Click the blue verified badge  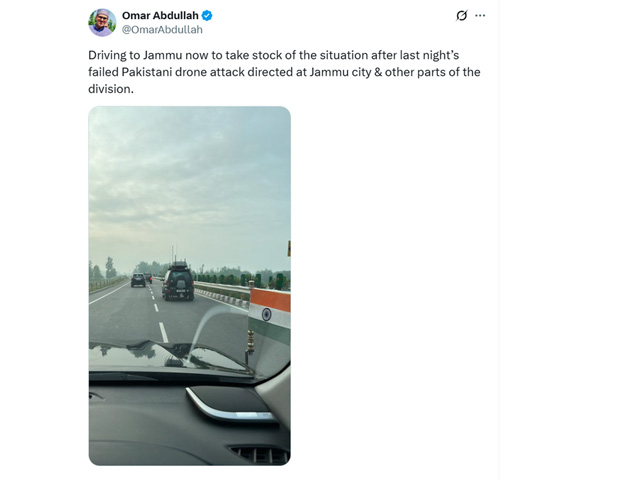pos(207,16)
